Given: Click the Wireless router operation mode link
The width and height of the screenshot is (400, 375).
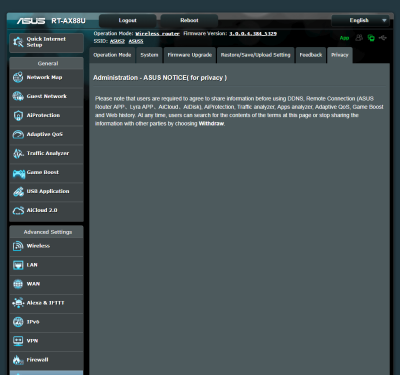Looking at the screenshot, I should (158, 34).
